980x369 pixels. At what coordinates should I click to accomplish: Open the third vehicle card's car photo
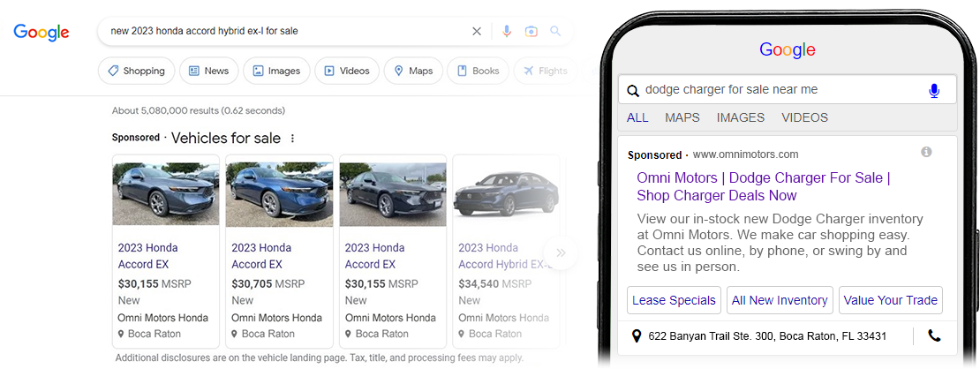tap(393, 194)
